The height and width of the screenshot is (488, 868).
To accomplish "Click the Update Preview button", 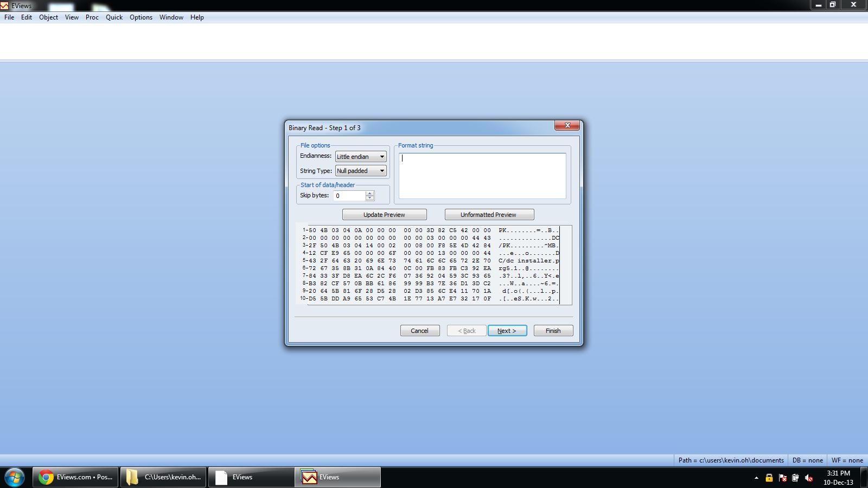I will pos(384,215).
